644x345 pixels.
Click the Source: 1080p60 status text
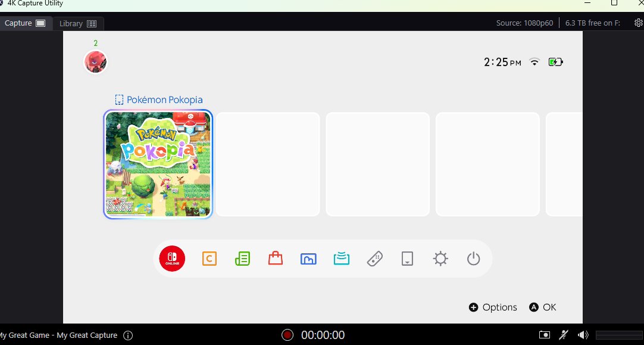point(524,23)
